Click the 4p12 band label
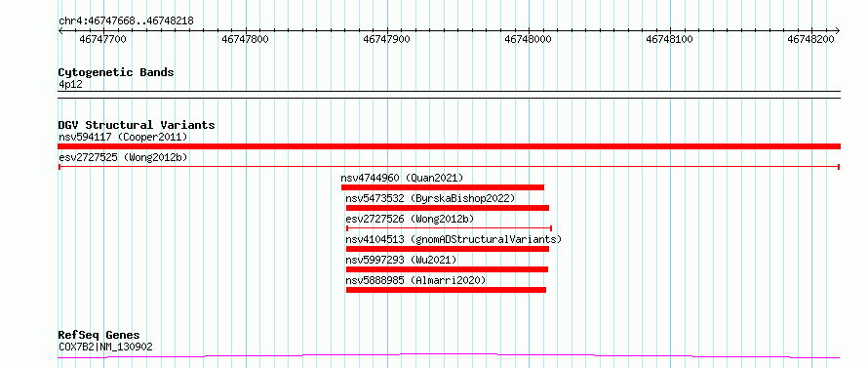The width and height of the screenshot is (868, 368). (70, 84)
